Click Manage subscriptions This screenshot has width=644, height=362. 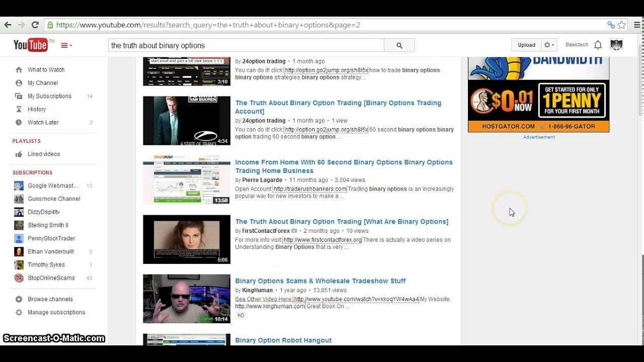click(x=56, y=312)
